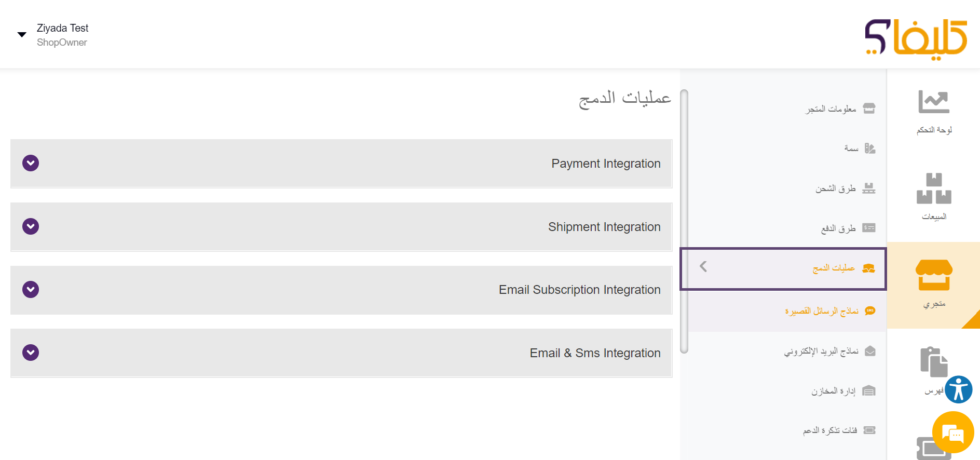Open the Sales boxes icon (المبيعات)
The width and height of the screenshot is (980, 460).
[934, 188]
